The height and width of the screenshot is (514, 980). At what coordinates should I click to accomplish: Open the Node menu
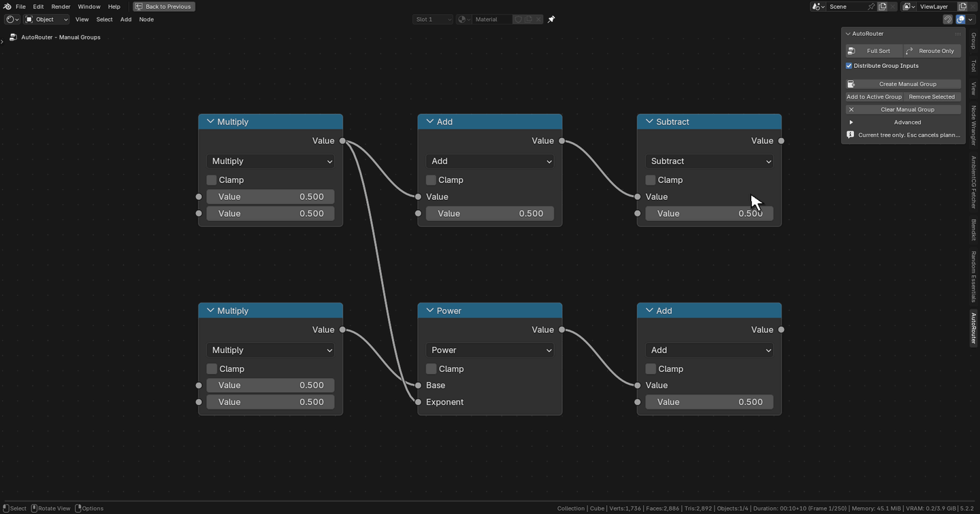146,19
